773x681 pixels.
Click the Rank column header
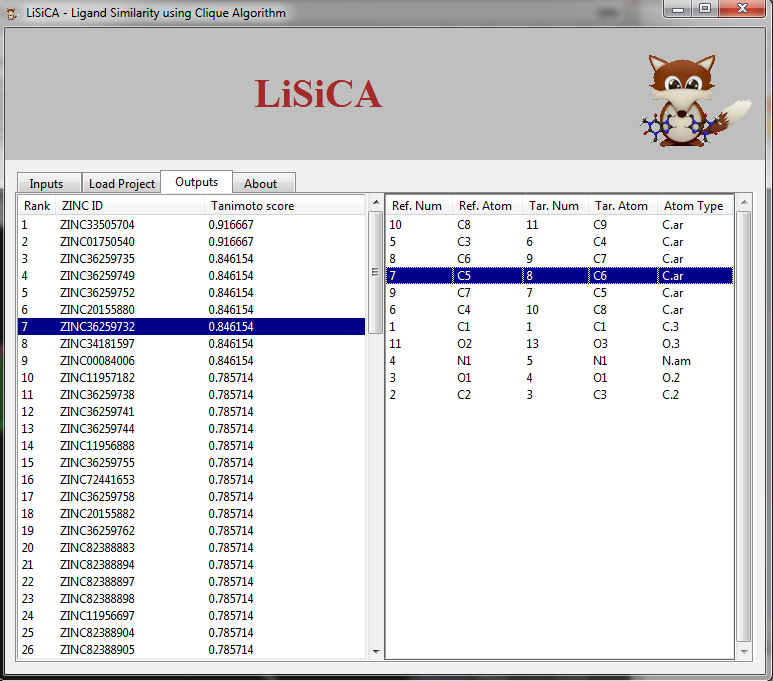pos(37,206)
